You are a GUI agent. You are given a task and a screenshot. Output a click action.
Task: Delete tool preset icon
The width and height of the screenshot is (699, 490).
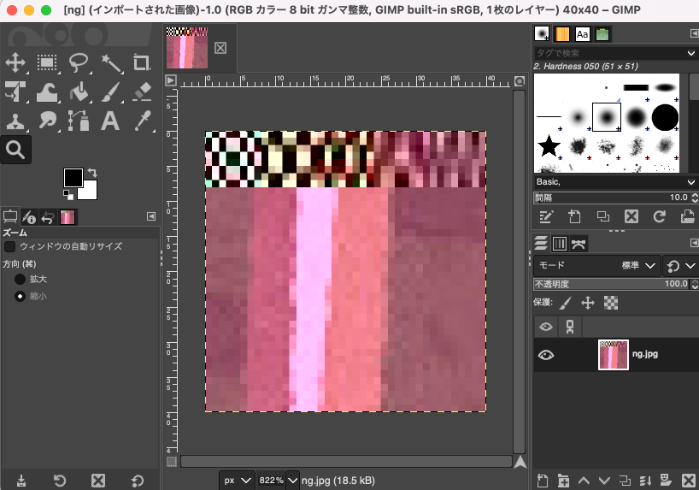(98, 480)
